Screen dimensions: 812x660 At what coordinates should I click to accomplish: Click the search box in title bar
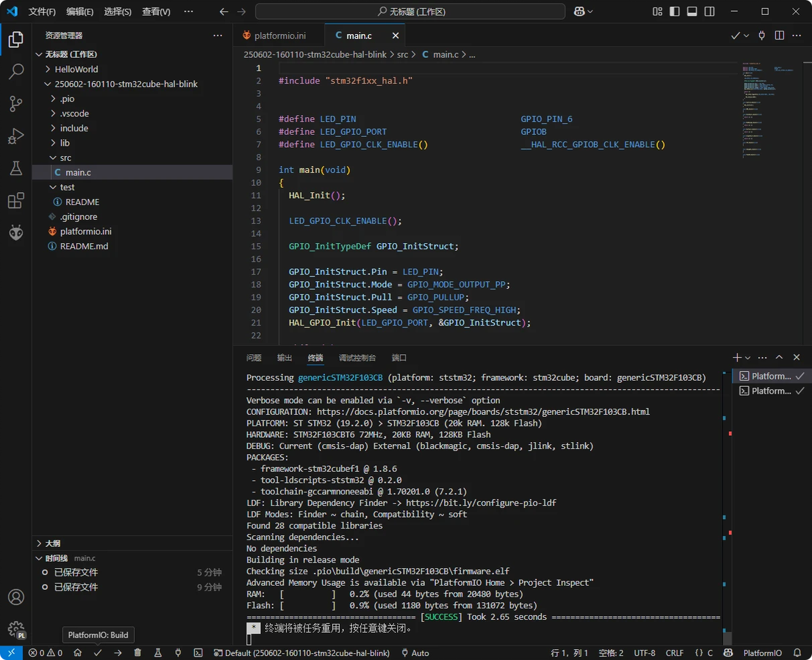coord(410,12)
